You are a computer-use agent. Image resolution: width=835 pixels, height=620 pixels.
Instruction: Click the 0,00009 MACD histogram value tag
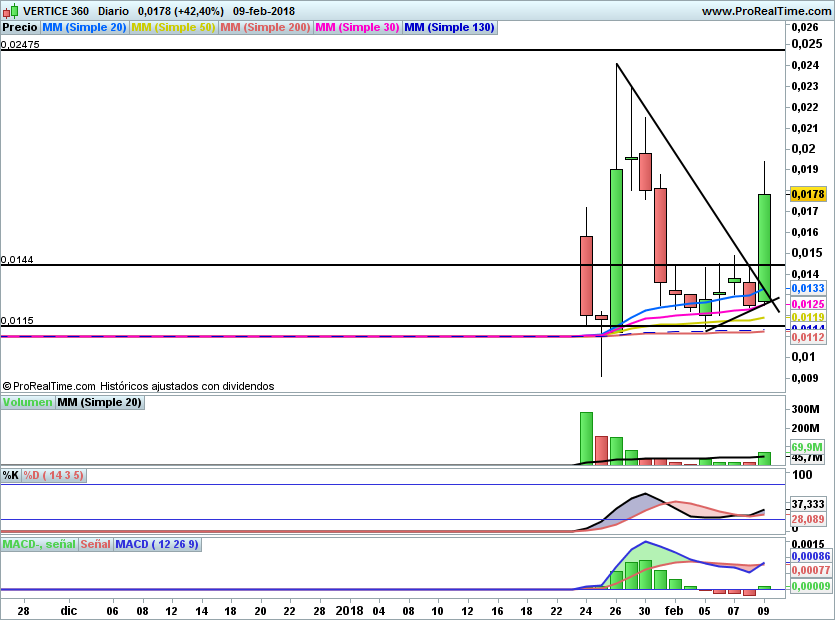pos(810,586)
